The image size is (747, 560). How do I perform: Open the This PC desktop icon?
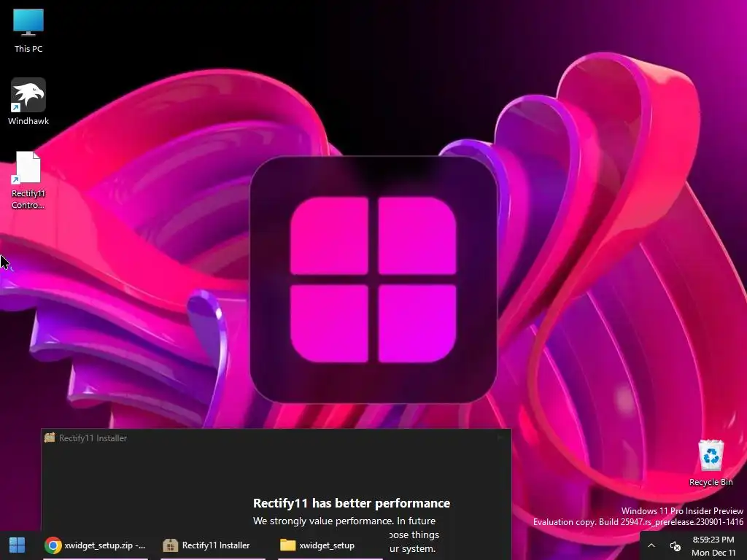coord(28,31)
